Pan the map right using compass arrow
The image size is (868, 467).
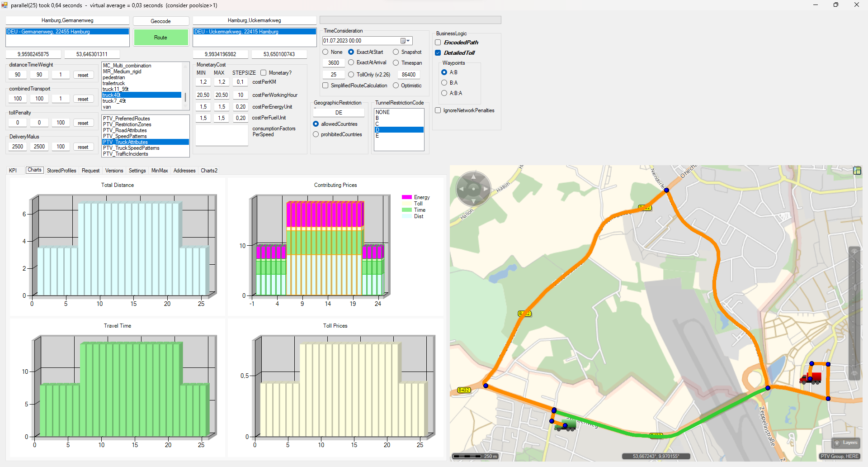point(486,189)
